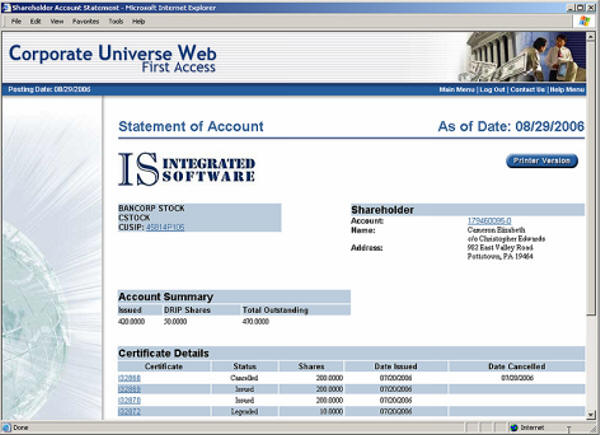Open the Help menu in menu bar
Viewport: 600px width, 435px height.
139,21
